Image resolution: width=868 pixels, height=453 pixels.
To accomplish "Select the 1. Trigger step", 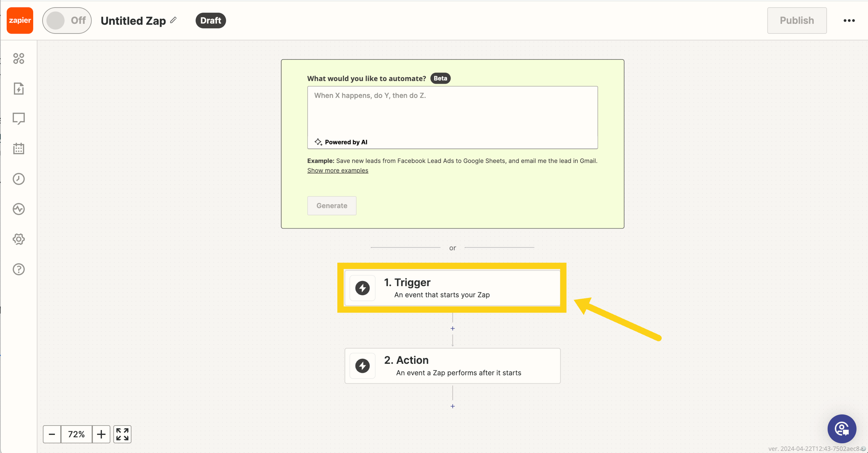I will click(x=452, y=288).
